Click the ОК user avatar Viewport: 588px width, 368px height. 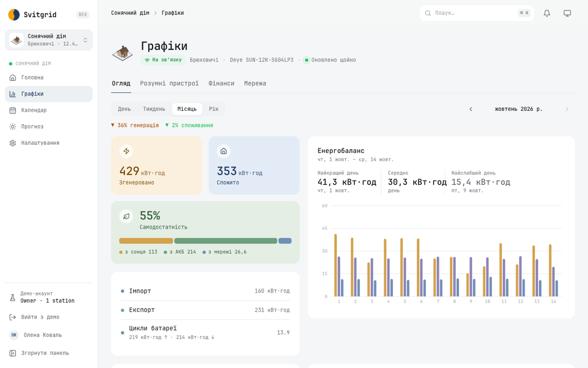point(14,335)
